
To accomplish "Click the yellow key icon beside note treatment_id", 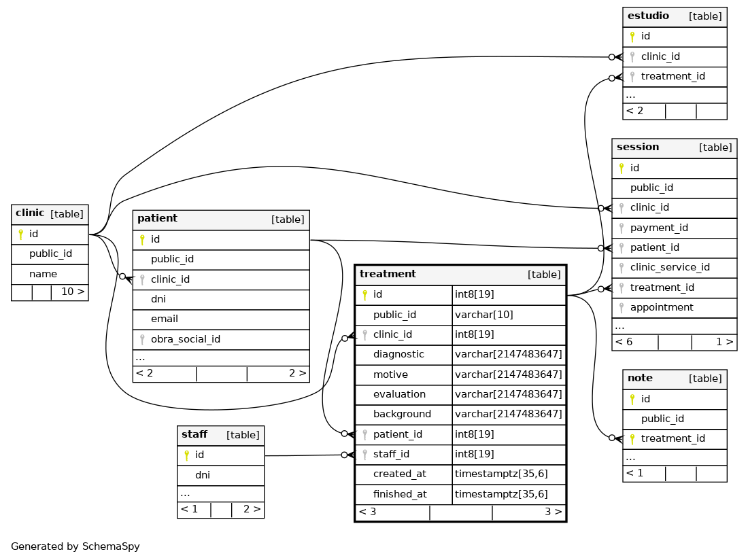I will tap(632, 439).
